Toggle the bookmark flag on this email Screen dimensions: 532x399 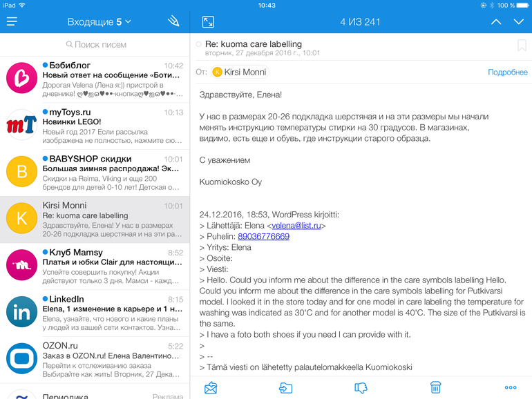point(522,46)
